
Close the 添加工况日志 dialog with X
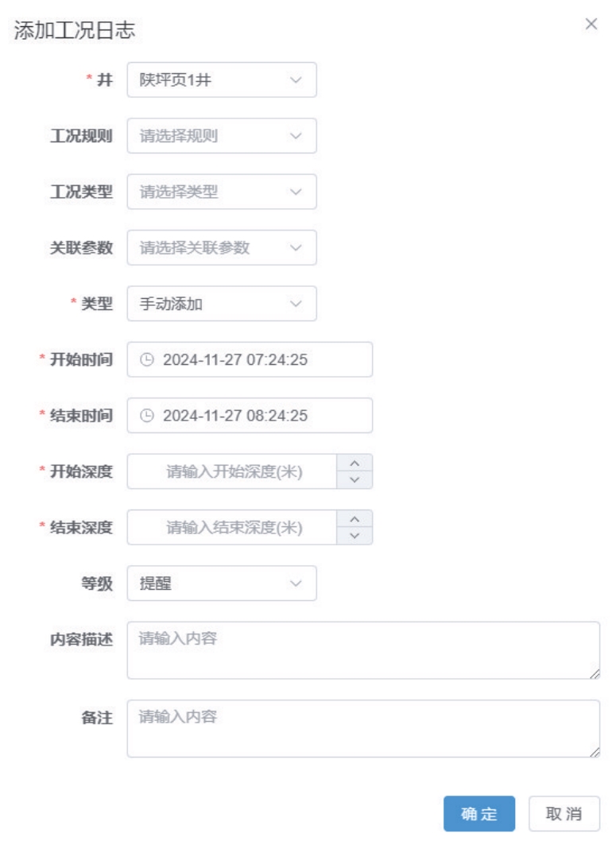[591, 24]
